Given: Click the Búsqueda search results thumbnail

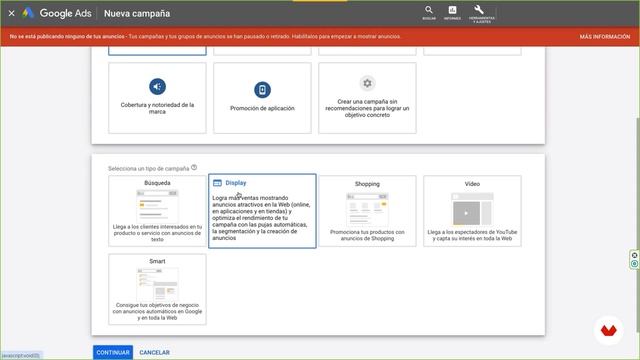Looking at the screenshot, I should click(x=157, y=205).
